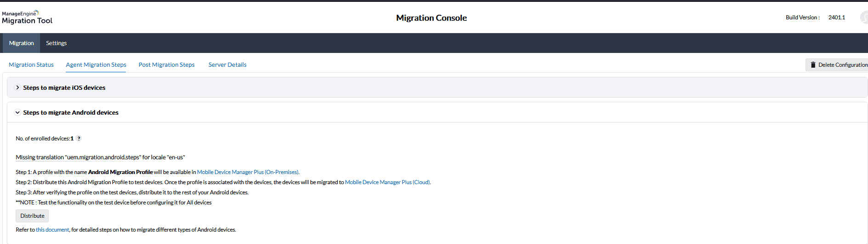
Task: Click the Build Version number 2401.1
Action: tap(837, 17)
